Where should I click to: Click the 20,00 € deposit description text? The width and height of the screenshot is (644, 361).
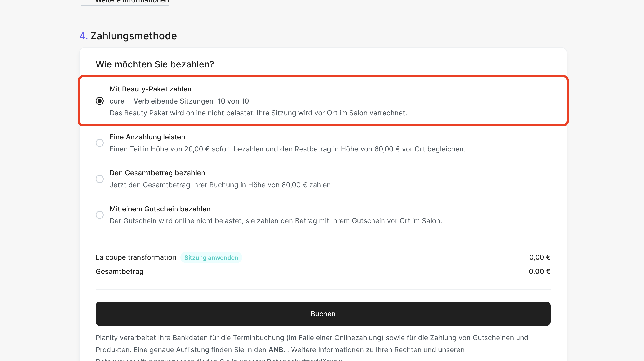(x=287, y=149)
